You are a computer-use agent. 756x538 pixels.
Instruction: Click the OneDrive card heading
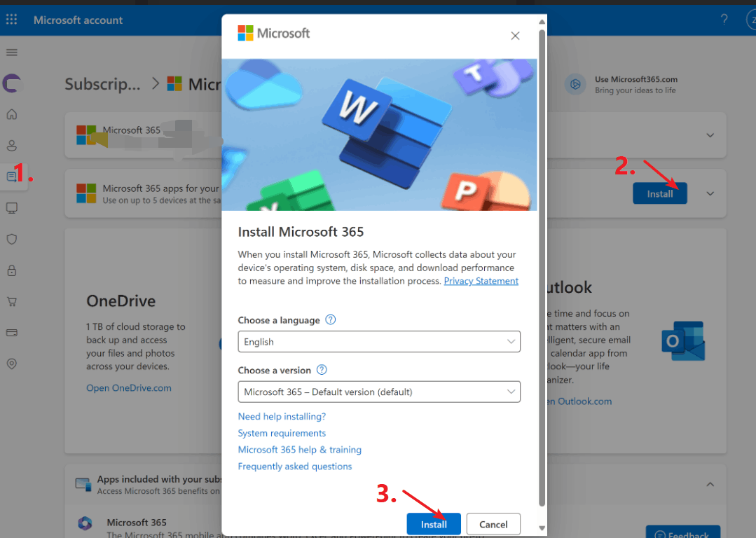point(121,301)
